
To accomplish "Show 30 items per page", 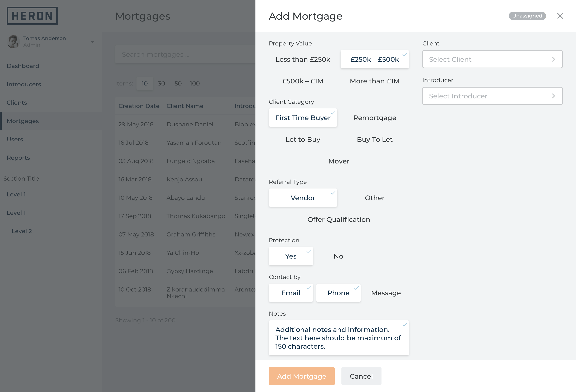I will pos(161,83).
